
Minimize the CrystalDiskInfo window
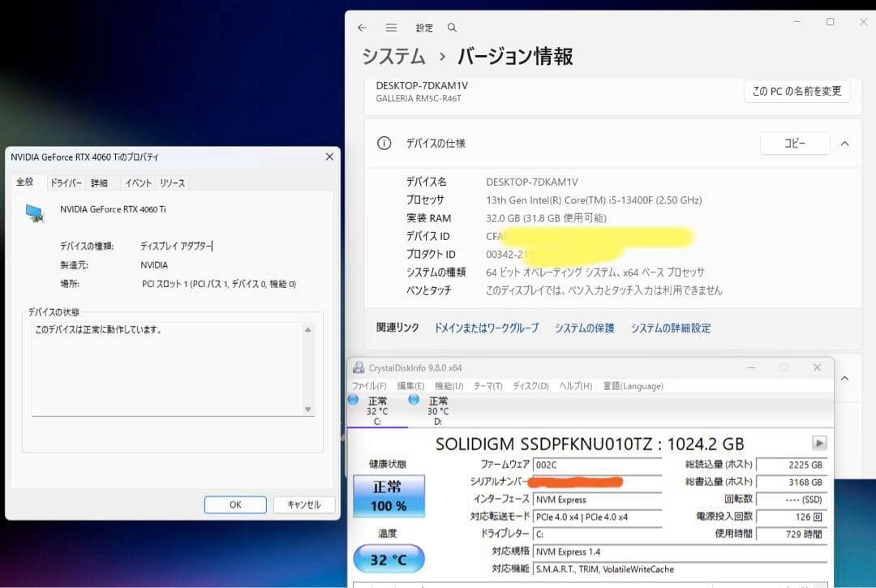click(751, 367)
